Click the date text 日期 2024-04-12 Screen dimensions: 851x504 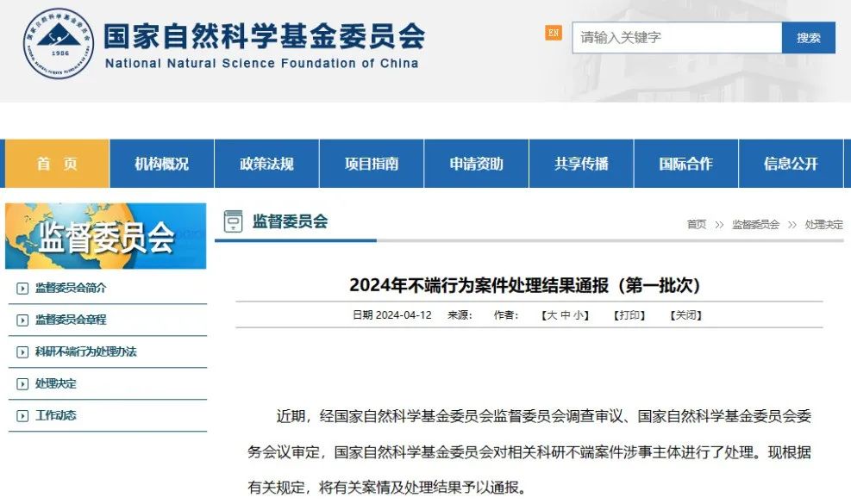pos(391,315)
